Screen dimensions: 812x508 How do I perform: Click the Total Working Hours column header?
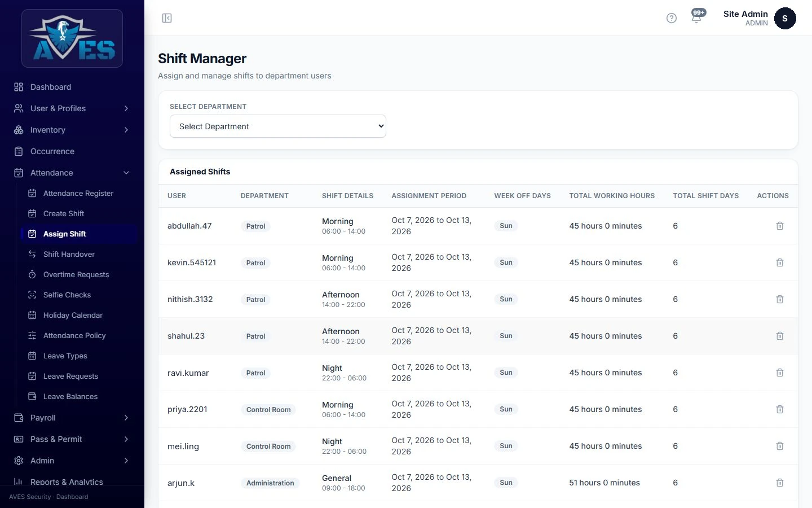click(x=612, y=196)
